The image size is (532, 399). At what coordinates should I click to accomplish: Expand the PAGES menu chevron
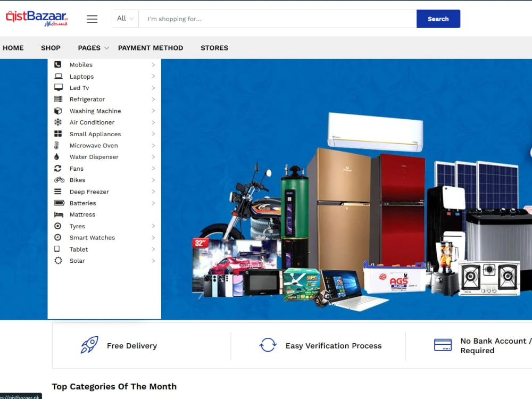point(106,48)
